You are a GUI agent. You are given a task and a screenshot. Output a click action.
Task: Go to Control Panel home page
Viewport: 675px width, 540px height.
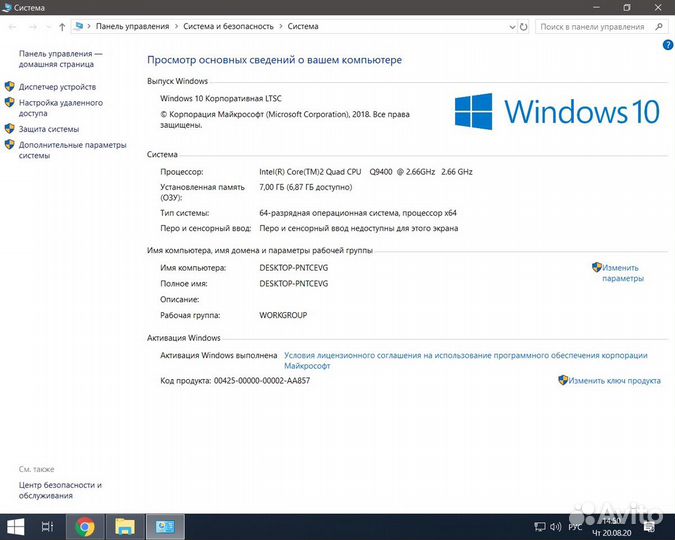point(60,59)
